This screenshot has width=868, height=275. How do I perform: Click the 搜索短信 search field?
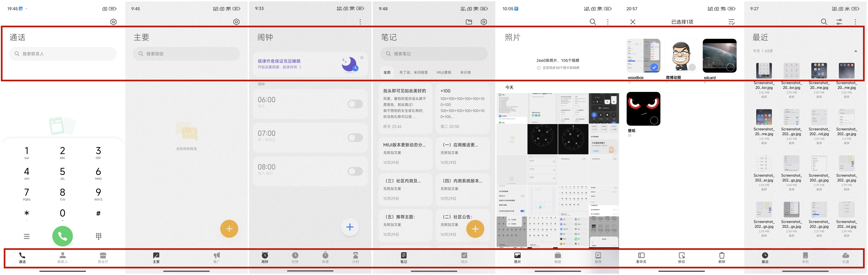(x=186, y=54)
